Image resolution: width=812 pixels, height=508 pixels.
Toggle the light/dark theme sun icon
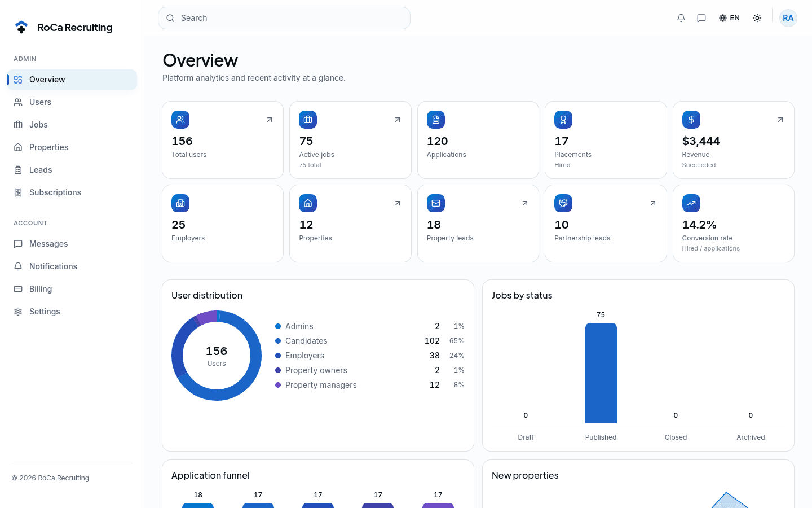[x=757, y=18]
